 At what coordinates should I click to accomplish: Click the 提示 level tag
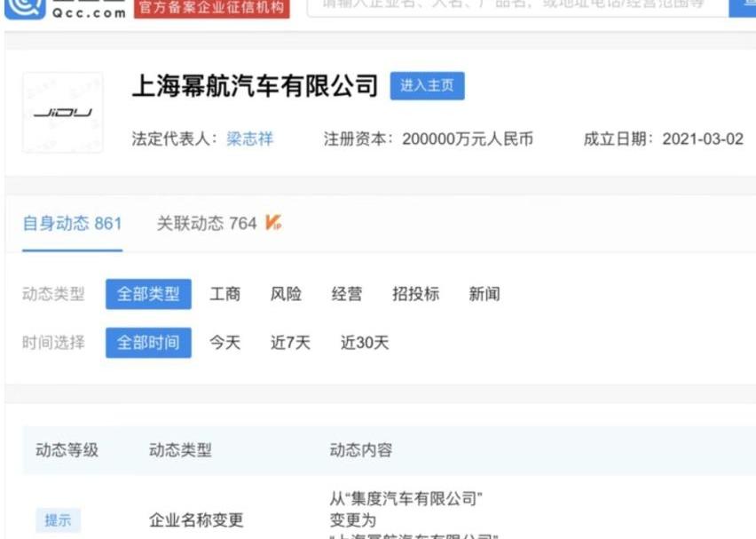(x=58, y=520)
